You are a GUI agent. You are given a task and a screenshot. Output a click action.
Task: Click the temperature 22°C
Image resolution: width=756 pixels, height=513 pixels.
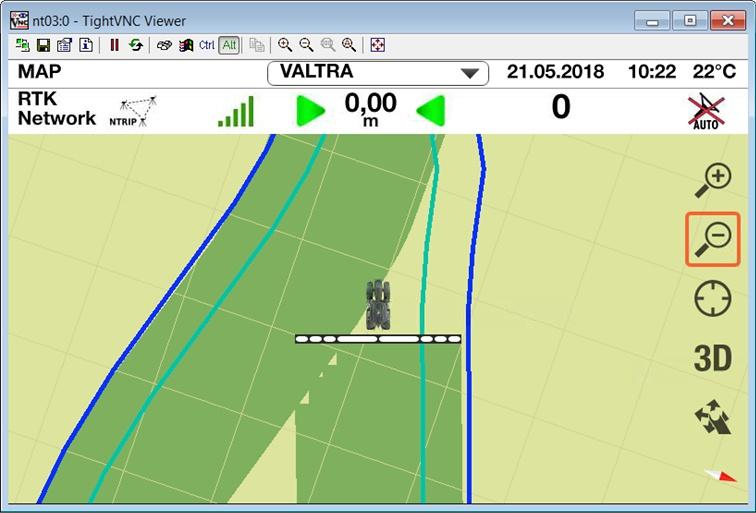tap(715, 72)
